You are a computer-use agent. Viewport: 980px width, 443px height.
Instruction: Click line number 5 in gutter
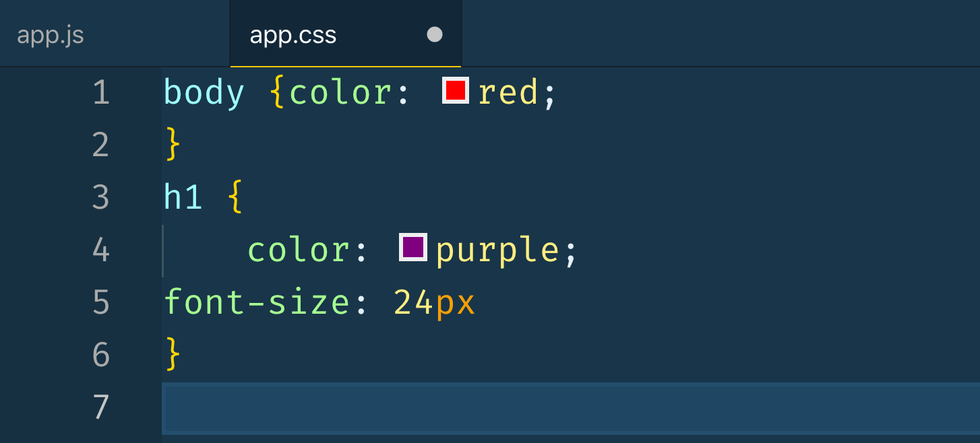(x=101, y=302)
